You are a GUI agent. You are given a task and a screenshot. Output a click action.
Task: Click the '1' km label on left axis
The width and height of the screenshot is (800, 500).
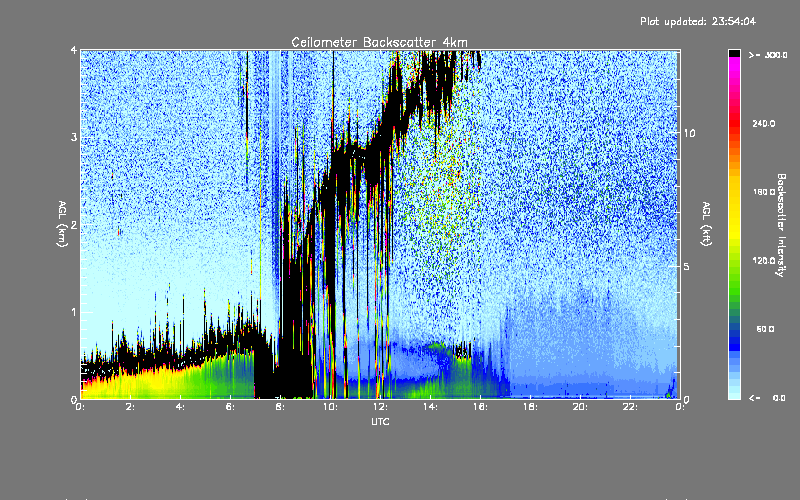click(74, 312)
